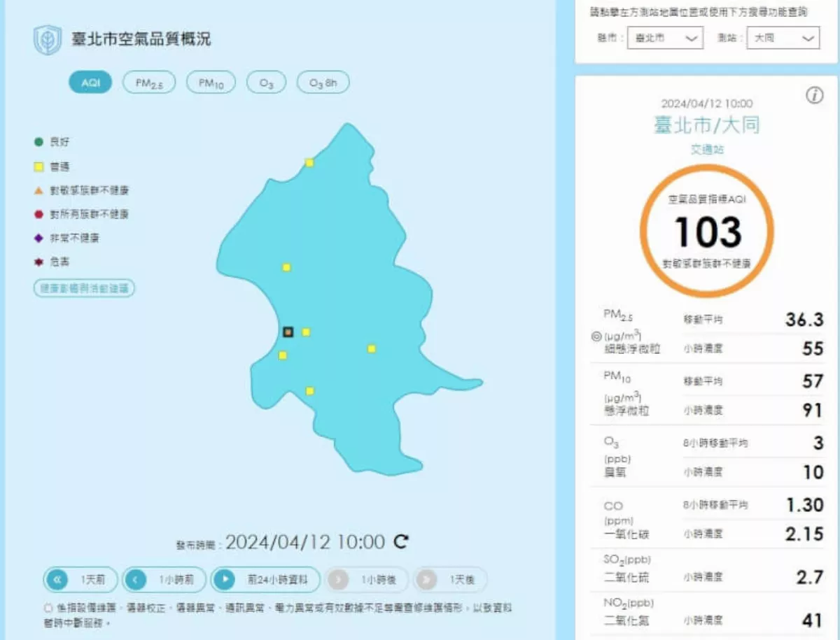Viewport: 840px width, 640px height.
Task: Switch to the PM2.5 tab
Action: (148, 83)
